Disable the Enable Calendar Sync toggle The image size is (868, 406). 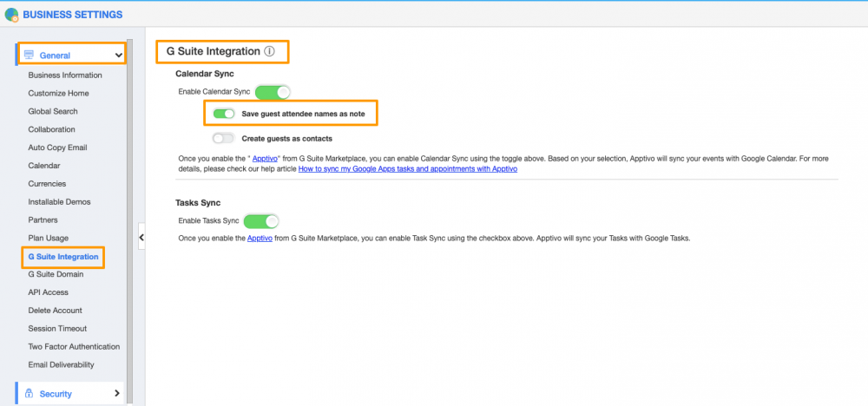pyautogui.click(x=272, y=92)
